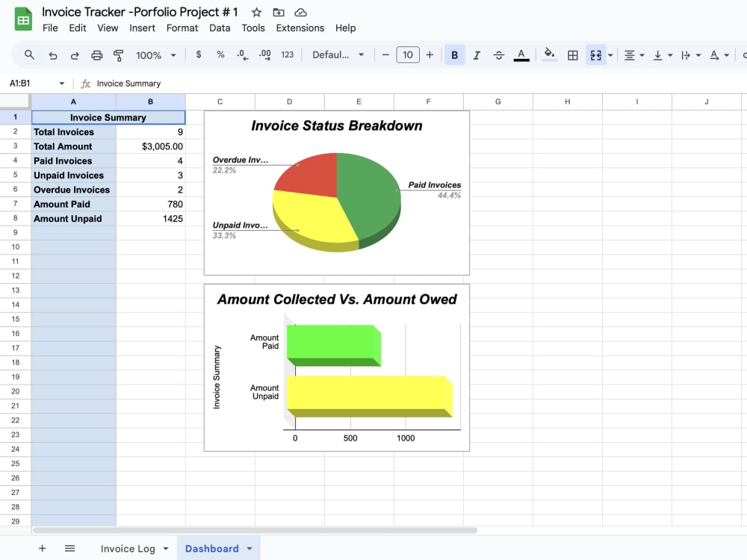
Task: Click the move to folder icon
Action: click(x=278, y=13)
